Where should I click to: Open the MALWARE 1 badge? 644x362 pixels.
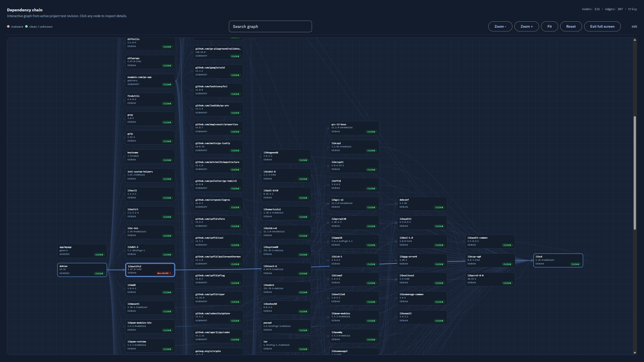pyautogui.click(x=164, y=273)
